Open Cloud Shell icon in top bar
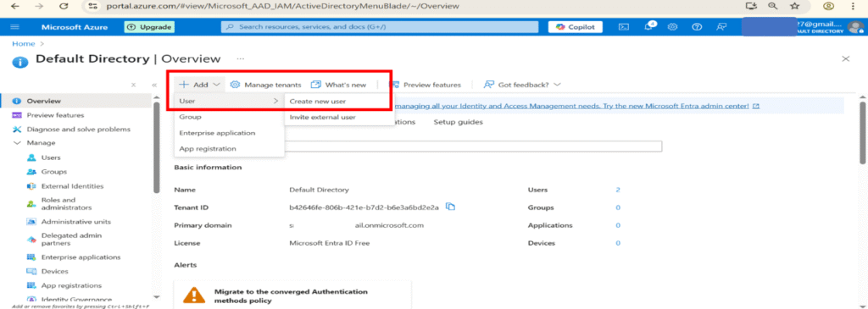 pyautogui.click(x=624, y=27)
